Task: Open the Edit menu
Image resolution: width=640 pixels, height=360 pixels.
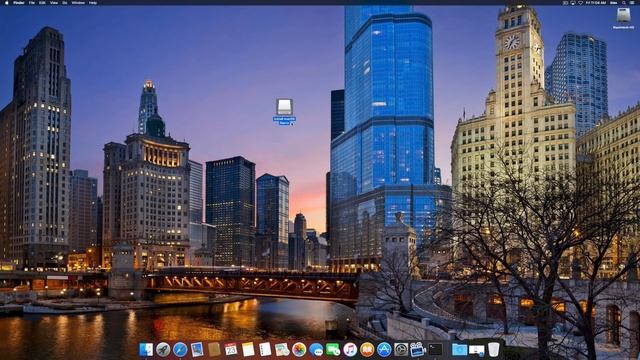Action: 42,2
